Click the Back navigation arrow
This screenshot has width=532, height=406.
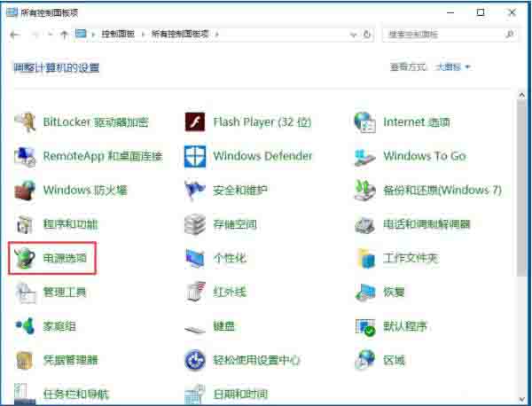(x=14, y=35)
